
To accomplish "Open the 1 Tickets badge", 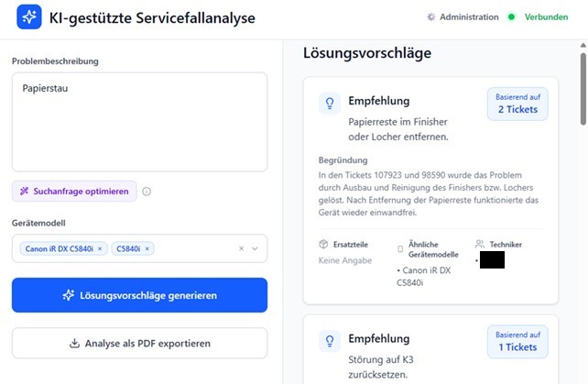I will click(517, 342).
